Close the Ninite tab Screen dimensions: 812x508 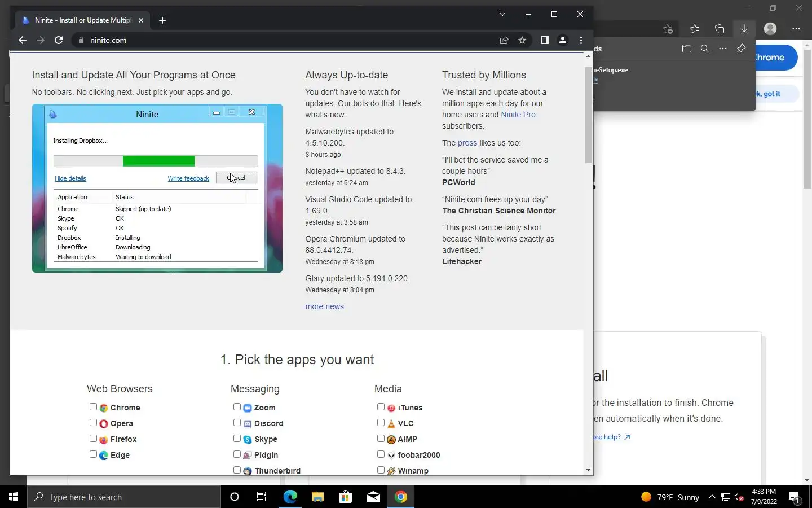coord(141,20)
